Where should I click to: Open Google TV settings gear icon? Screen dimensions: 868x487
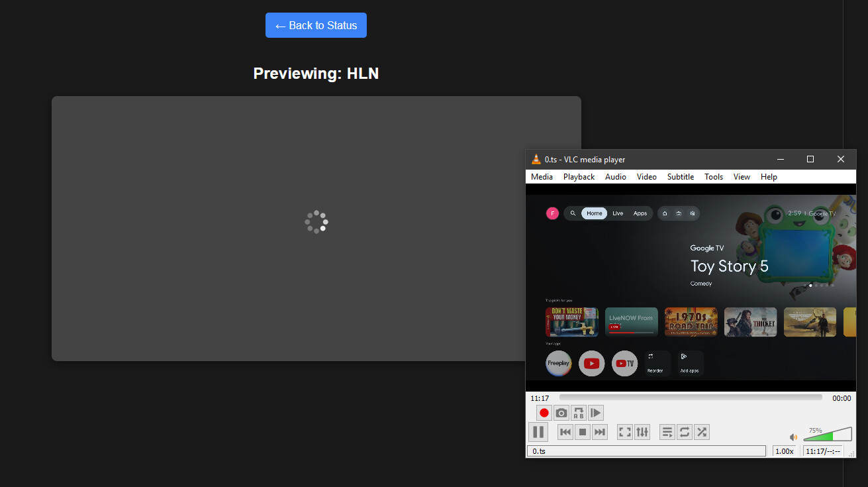(x=692, y=213)
